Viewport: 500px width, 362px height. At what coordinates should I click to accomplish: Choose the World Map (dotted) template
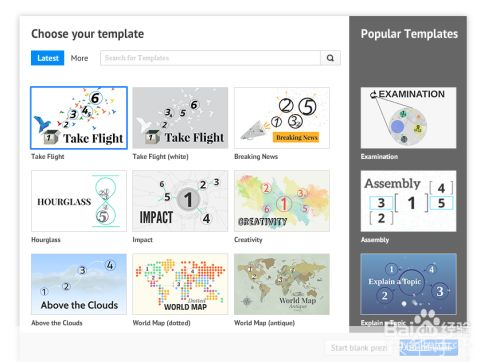(x=180, y=284)
